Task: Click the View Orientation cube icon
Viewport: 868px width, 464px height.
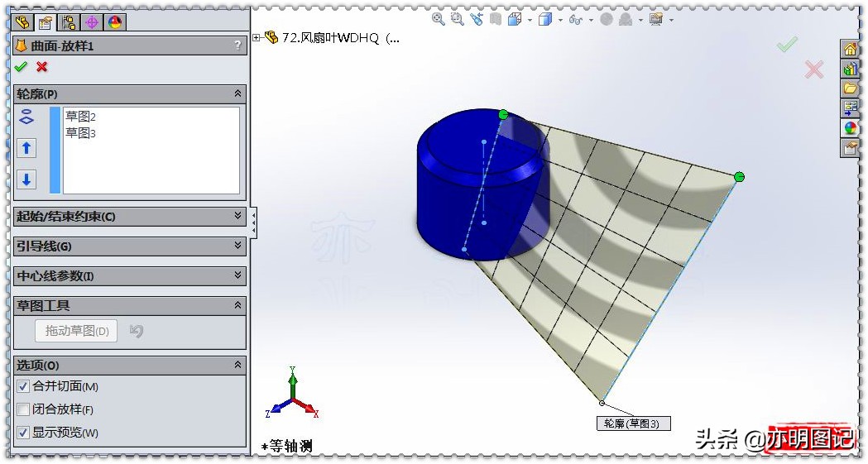Action: 515,19
